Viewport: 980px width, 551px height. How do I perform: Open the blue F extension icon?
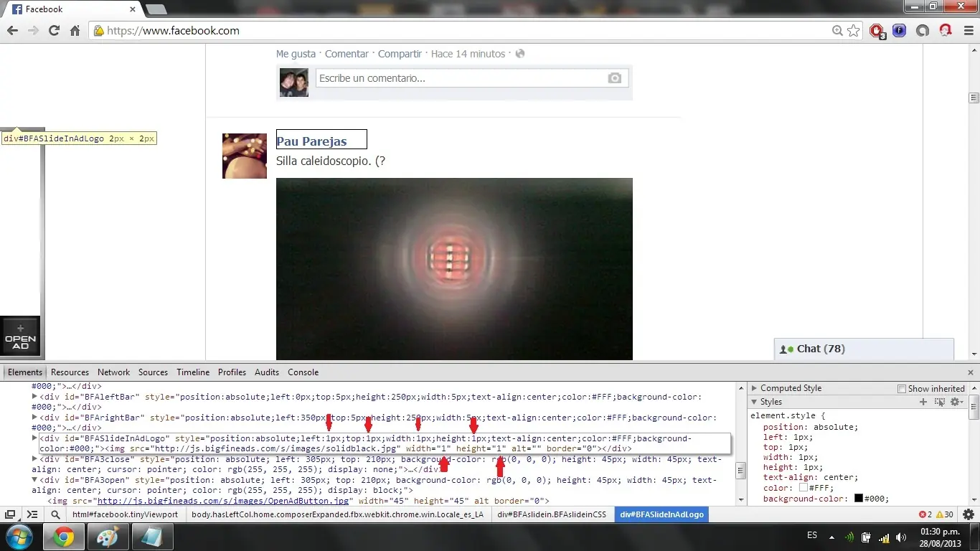click(900, 31)
